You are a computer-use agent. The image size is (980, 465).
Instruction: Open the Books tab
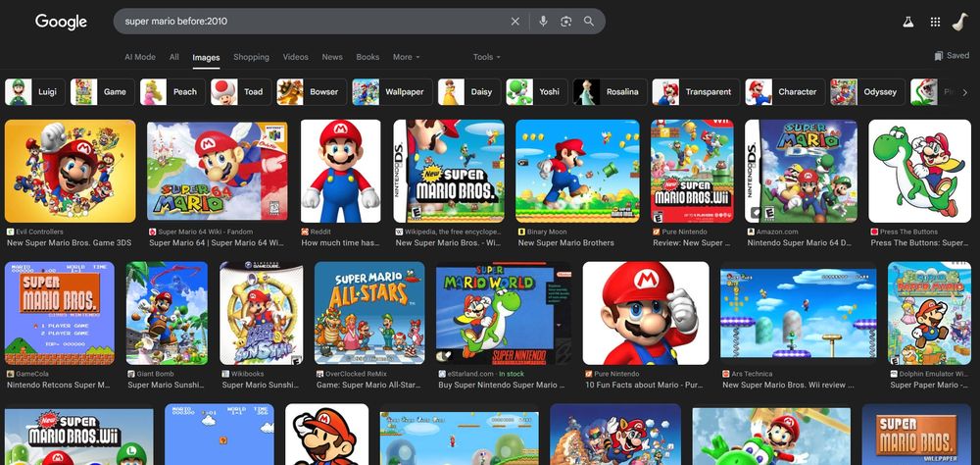(367, 57)
